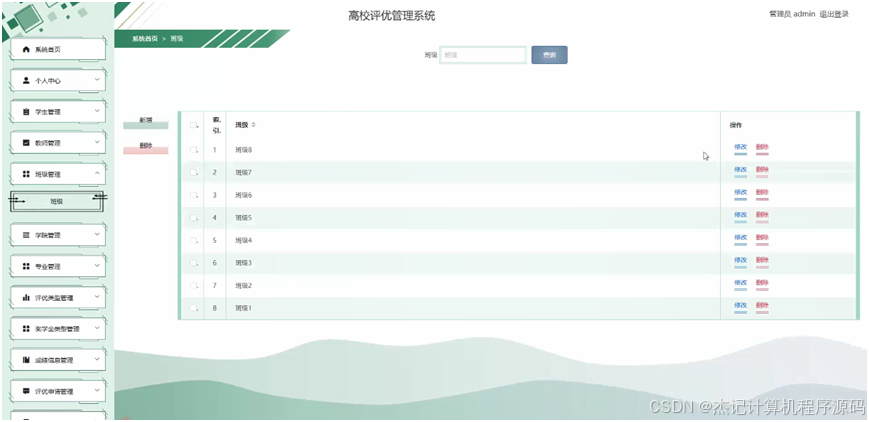The width and height of the screenshot is (869, 422).
Task: Click 修改 on the 班级3 row
Action: [x=740, y=261]
